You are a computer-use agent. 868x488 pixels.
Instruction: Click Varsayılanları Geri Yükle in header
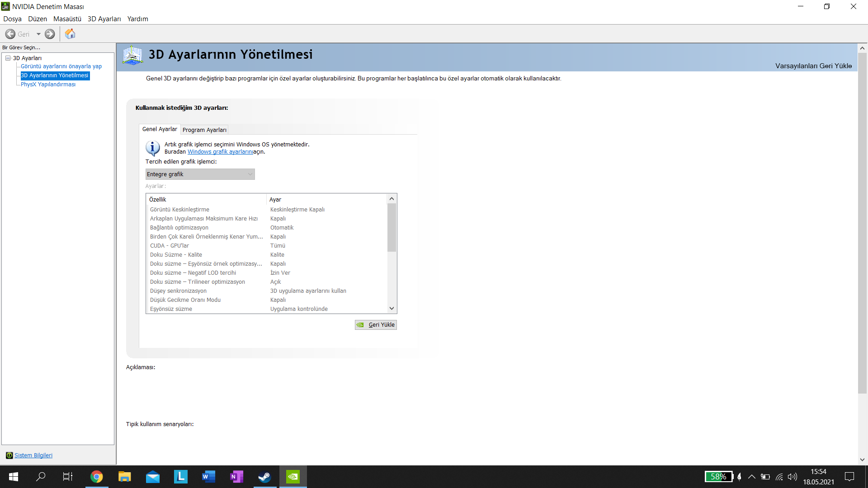pos(813,66)
